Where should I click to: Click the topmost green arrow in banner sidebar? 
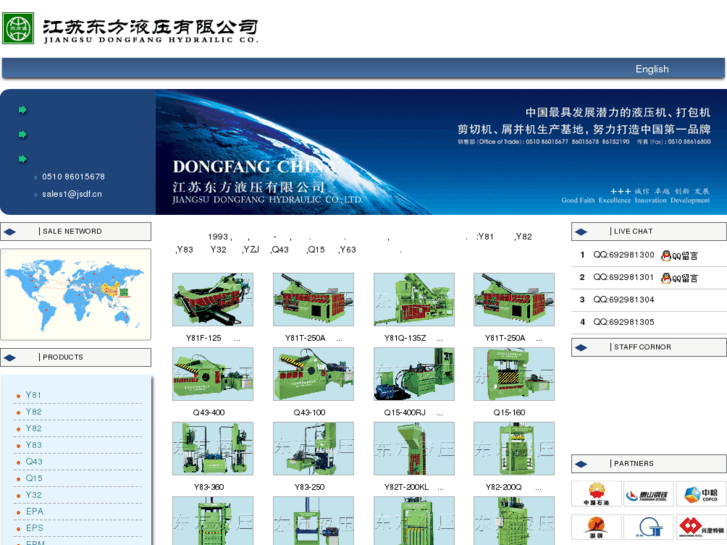pyautogui.click(x=22, y=110)
